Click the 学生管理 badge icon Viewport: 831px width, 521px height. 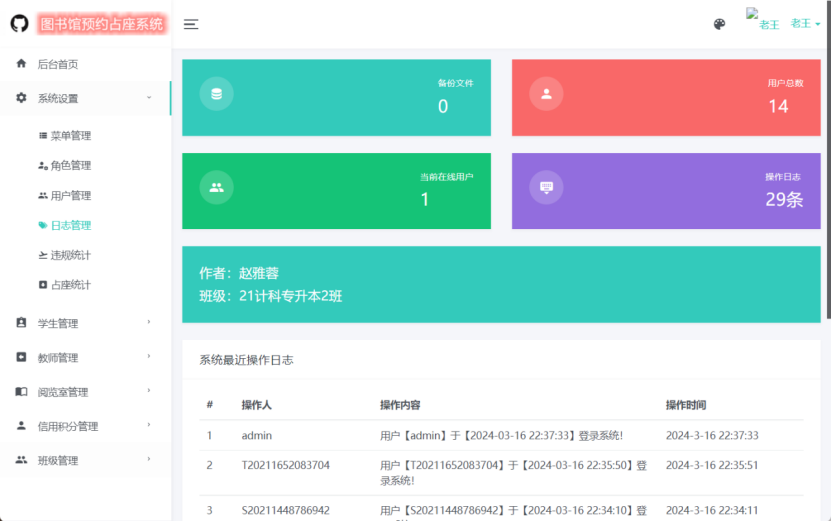click(21, 322)
